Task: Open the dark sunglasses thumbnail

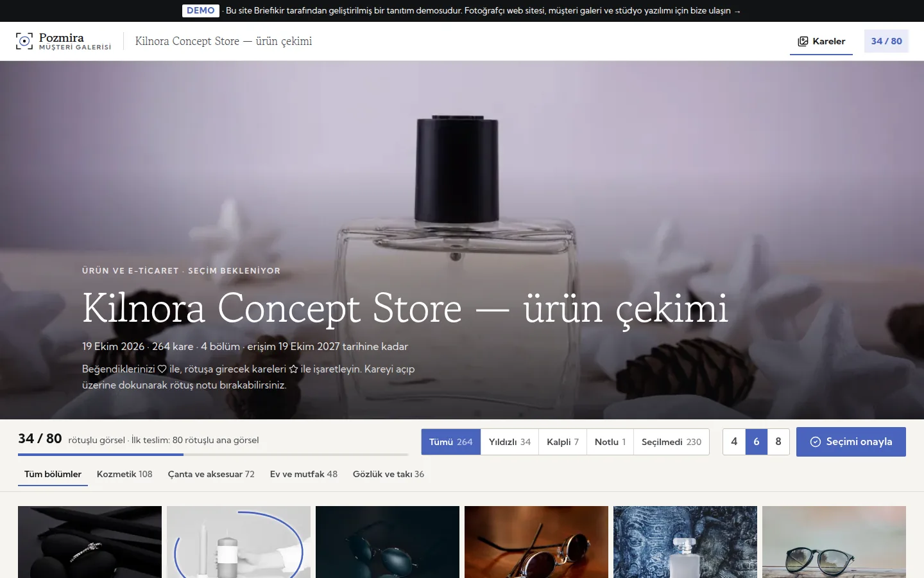Action: click(x=388, y=542)
